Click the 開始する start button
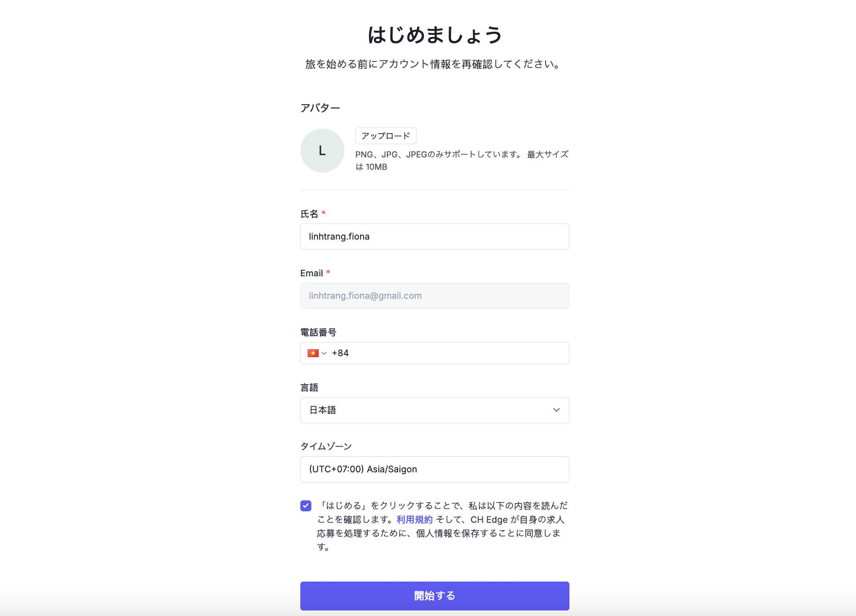 point(434,596)
